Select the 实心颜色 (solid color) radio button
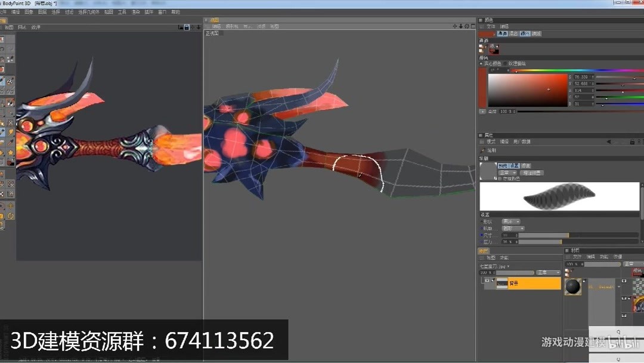Image resolution: width=644 pixels, height=363 pixels. click(x=481, y=63)
